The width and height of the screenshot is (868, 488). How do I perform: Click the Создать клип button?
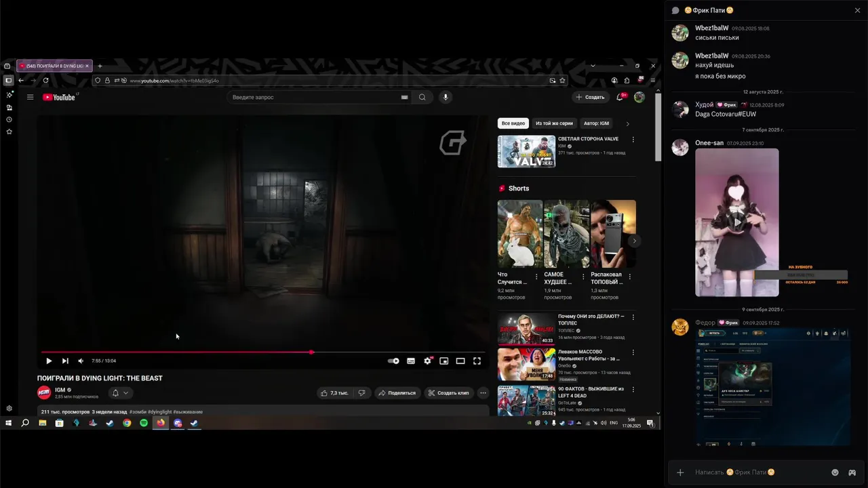click(x=449, y=393)
